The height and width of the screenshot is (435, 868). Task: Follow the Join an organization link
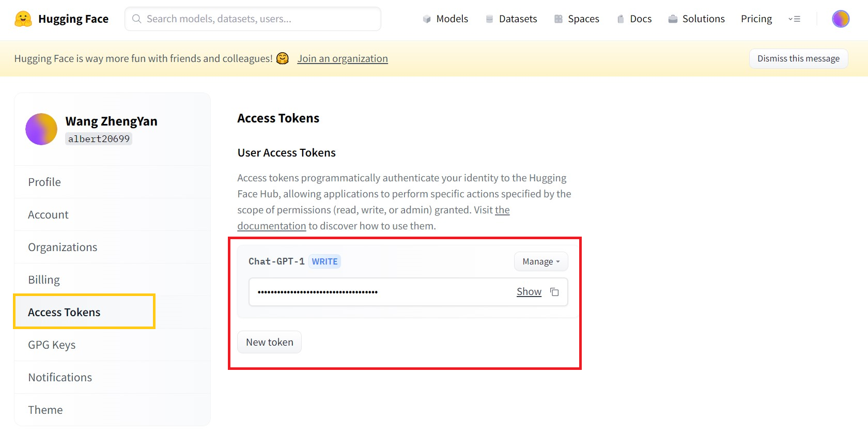[x=343, y=58]
